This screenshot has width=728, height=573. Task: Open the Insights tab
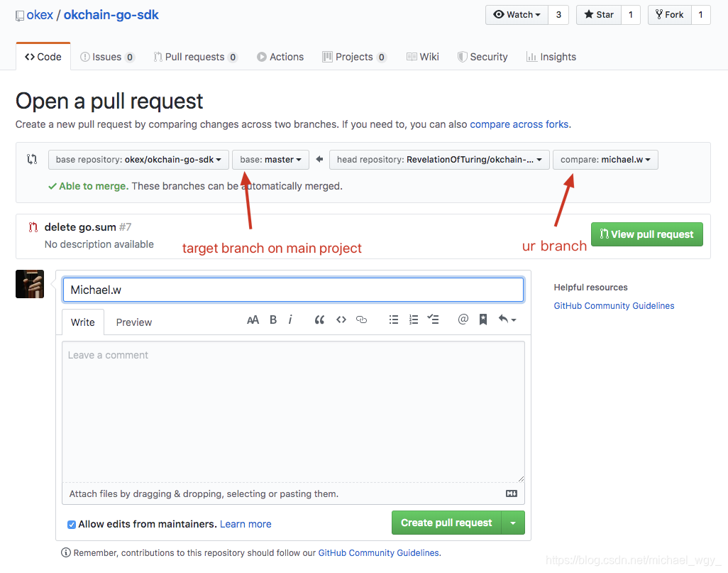[x=551, y=57]
